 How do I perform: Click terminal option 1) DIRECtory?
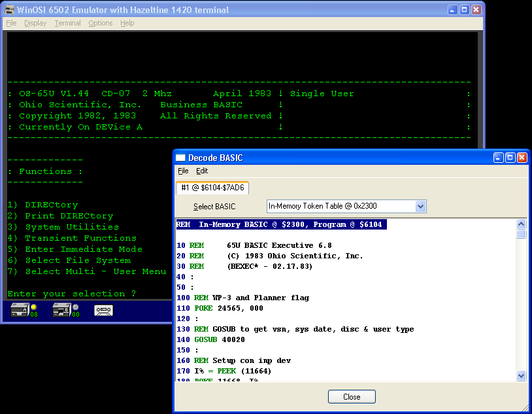(42, 205)
